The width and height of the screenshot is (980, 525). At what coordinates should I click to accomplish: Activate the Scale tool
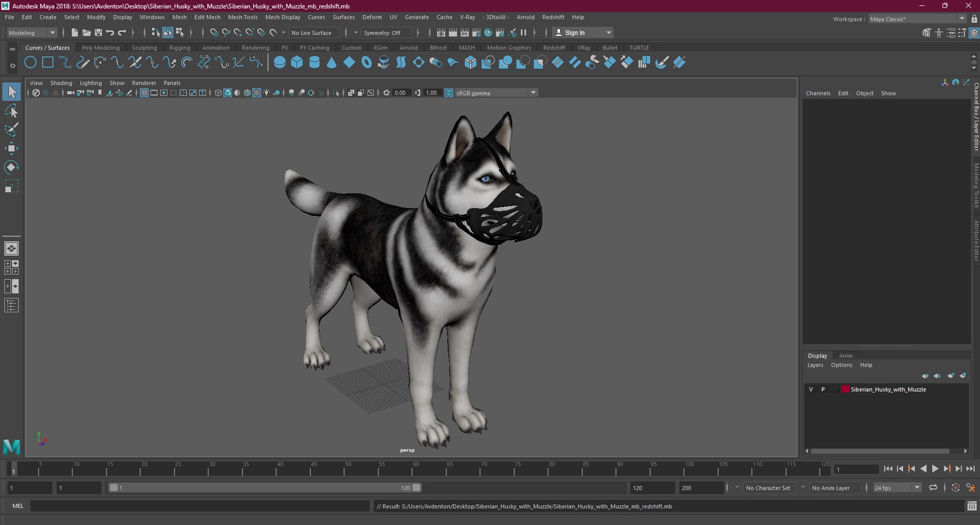(11, 186)
